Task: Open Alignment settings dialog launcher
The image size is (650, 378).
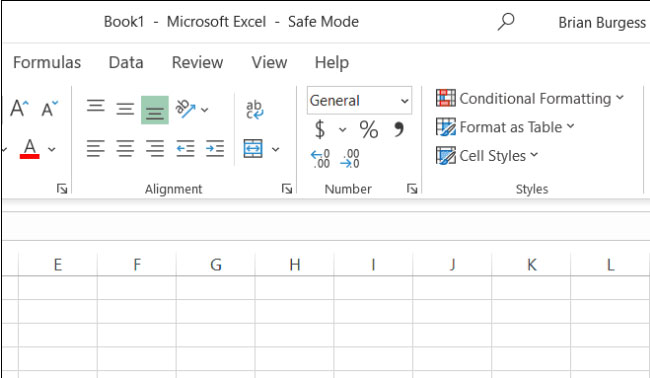Action: coord(287,189)
